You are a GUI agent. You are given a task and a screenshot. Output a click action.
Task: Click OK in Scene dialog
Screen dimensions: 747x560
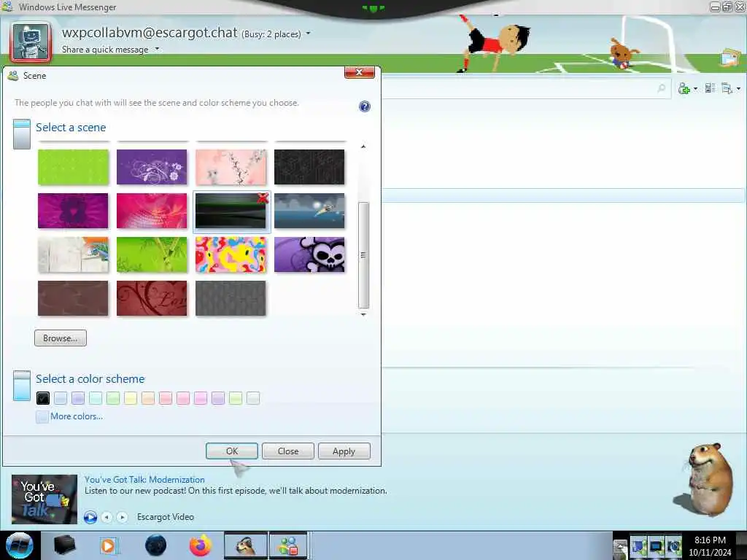coord(232,451)
